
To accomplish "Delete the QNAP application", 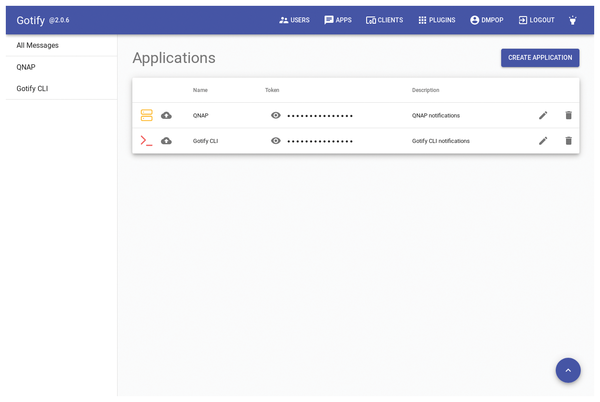I will (x=569, y=115).
